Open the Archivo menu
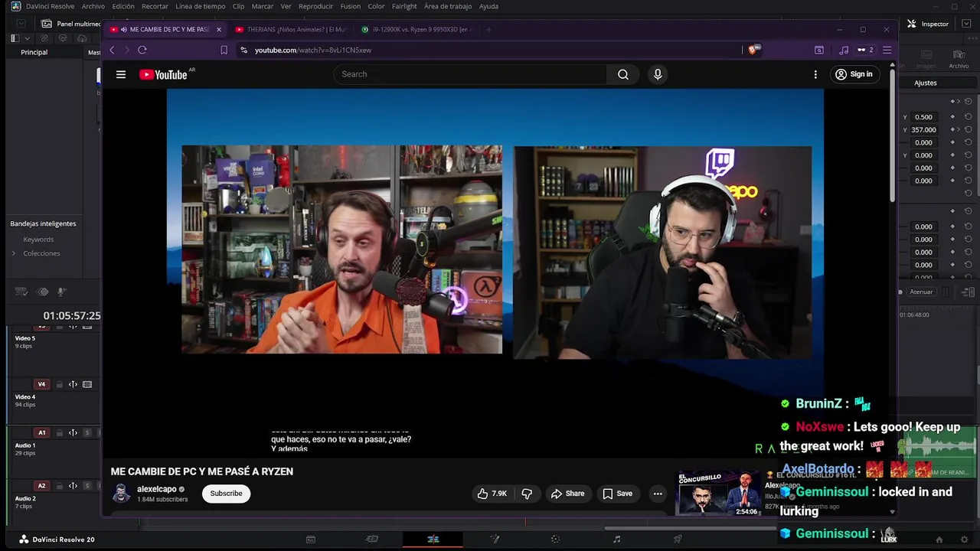 (x=93, y=6)
